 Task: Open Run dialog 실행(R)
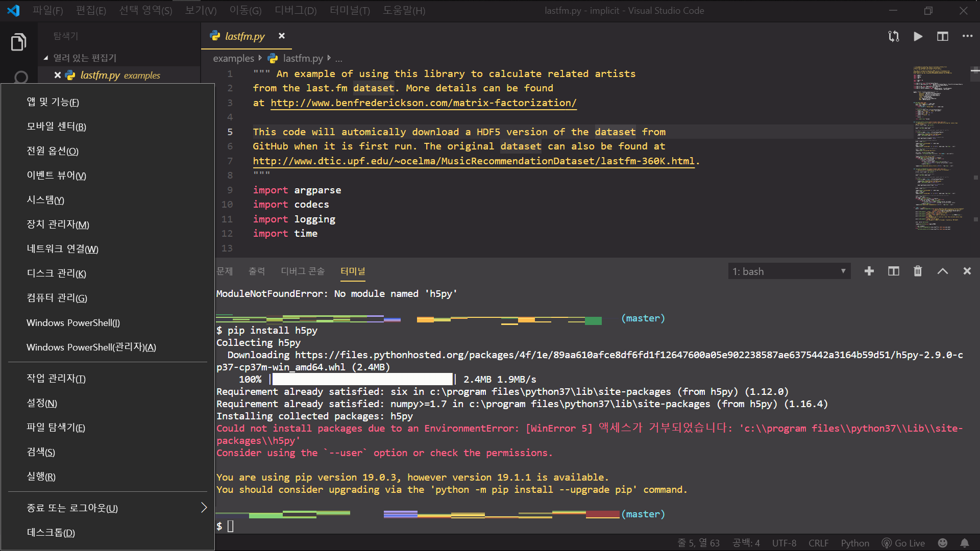(108, 477)
